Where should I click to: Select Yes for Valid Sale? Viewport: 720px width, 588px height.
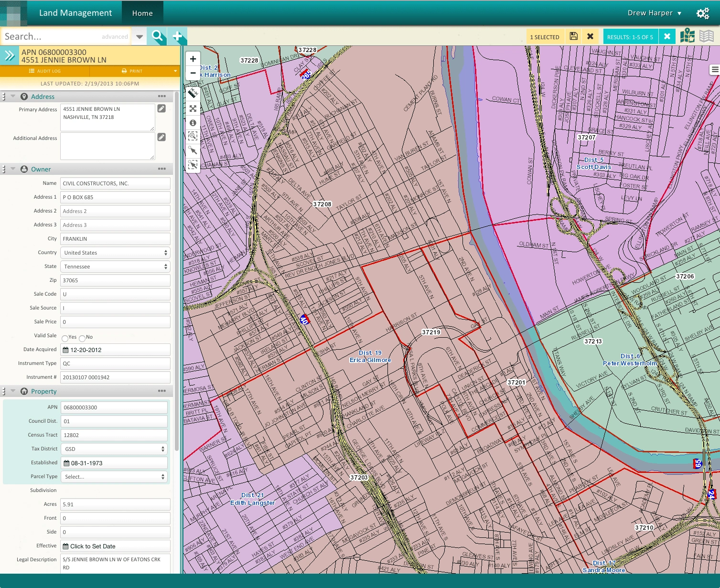(65, 338)
